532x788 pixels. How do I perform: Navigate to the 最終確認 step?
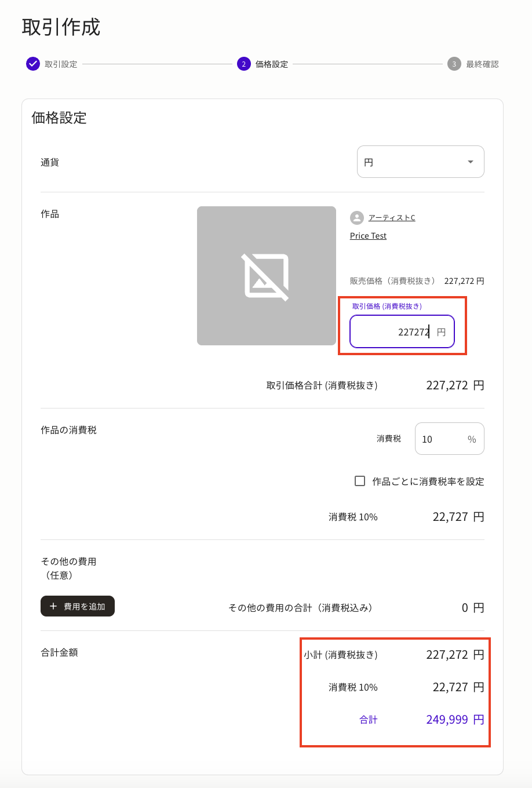(x=483, y=64)
